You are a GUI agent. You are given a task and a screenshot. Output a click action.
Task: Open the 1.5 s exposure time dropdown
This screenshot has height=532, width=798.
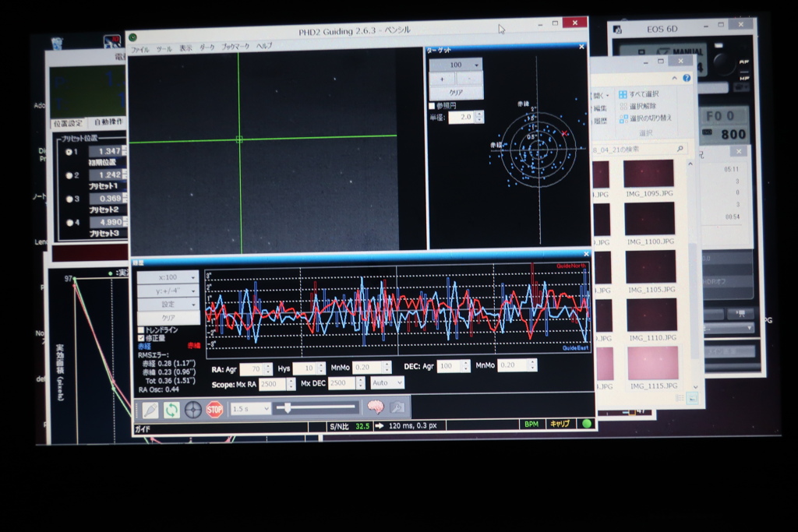[x=250, y=408]
